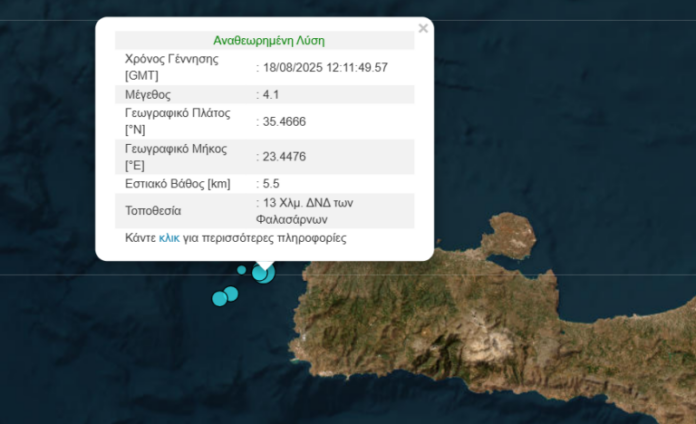Click the timestamp 18/08/2025 12:11:49.57
This screenshot has height=424, width=696.
(324, 67)
